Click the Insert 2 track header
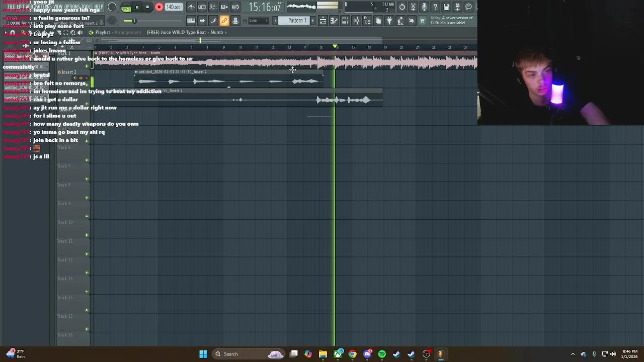This screenshot has width=644, height=362. click(x=73, y=78)
